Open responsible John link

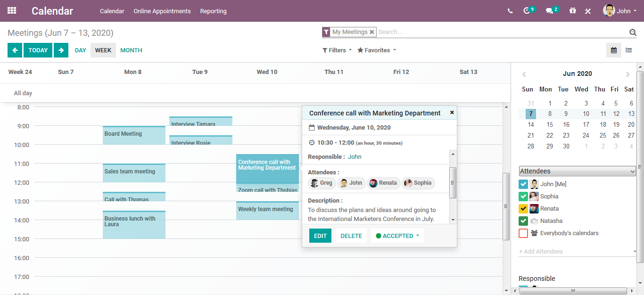coord(355,157)
